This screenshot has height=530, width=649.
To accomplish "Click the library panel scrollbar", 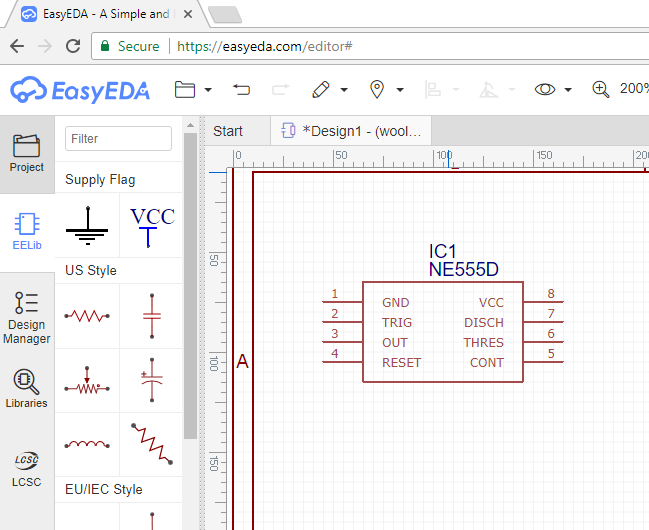I will coord(190,286).
